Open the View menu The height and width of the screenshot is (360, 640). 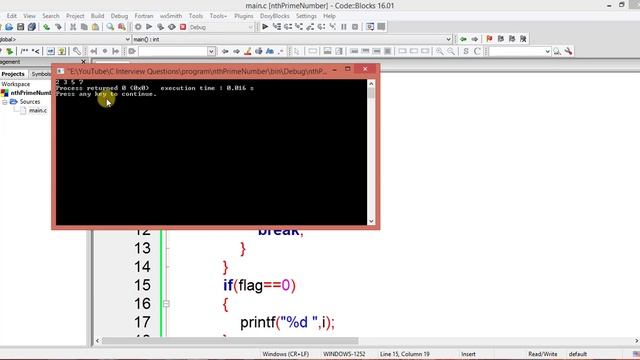[29, 16]
